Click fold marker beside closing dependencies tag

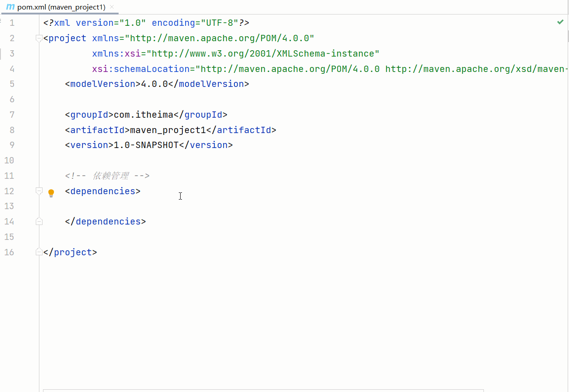[x=39, y=222]
